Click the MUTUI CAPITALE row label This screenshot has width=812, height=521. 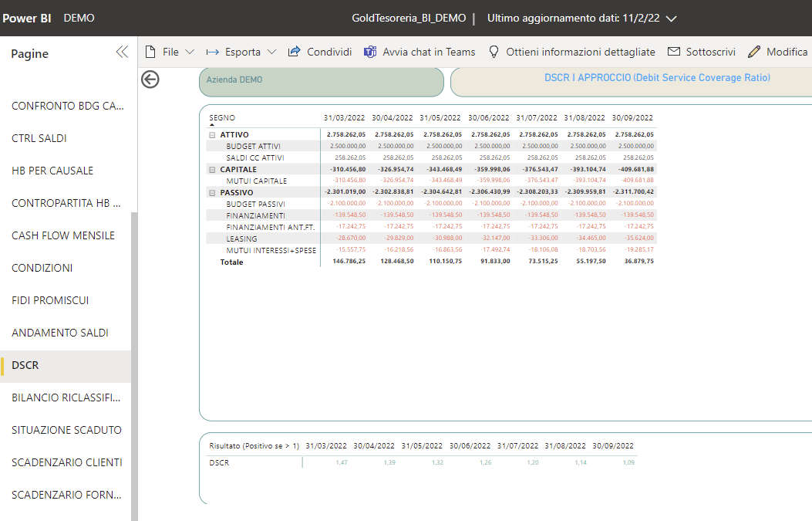pyautogui.click(x=256, y=181)
